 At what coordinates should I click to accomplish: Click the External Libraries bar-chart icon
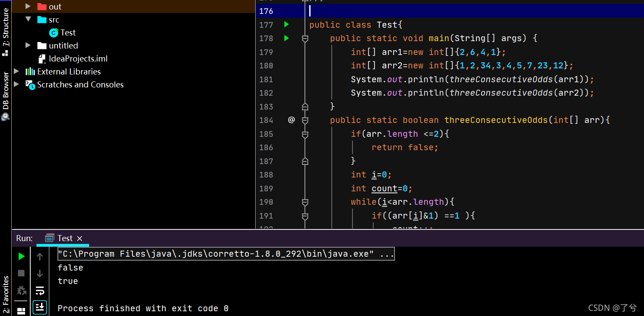coord(30,71)
